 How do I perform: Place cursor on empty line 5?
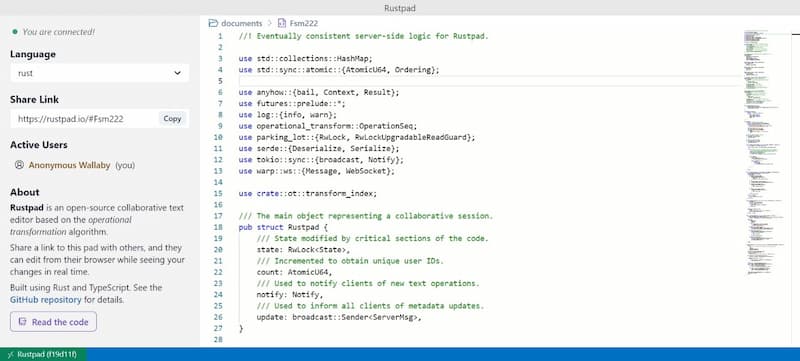pos(489,81)
